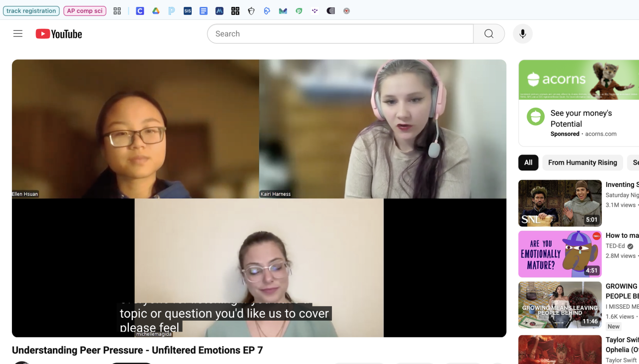
Task: Open the Google Docs bookmark icon
Action: pyautogui.click(x=204, y=11)
